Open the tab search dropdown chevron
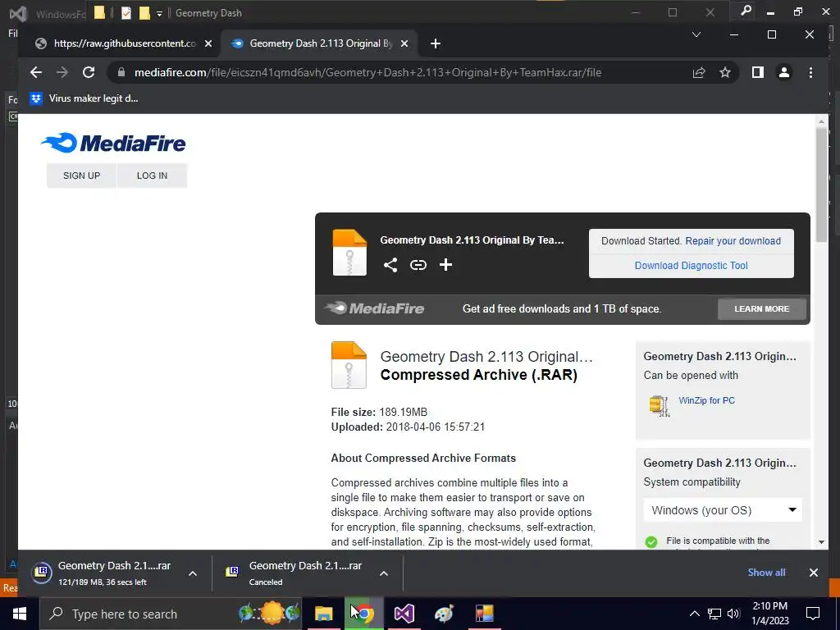 (x=696, y=34)
